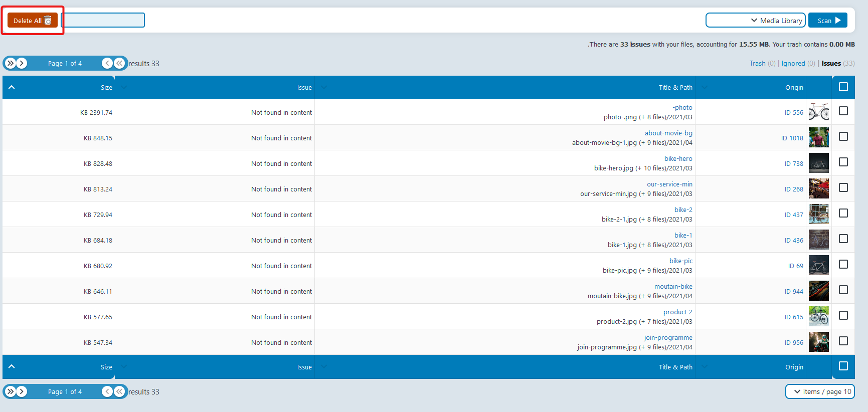Tick the select-all checkbox in top header

coord(843,87)
